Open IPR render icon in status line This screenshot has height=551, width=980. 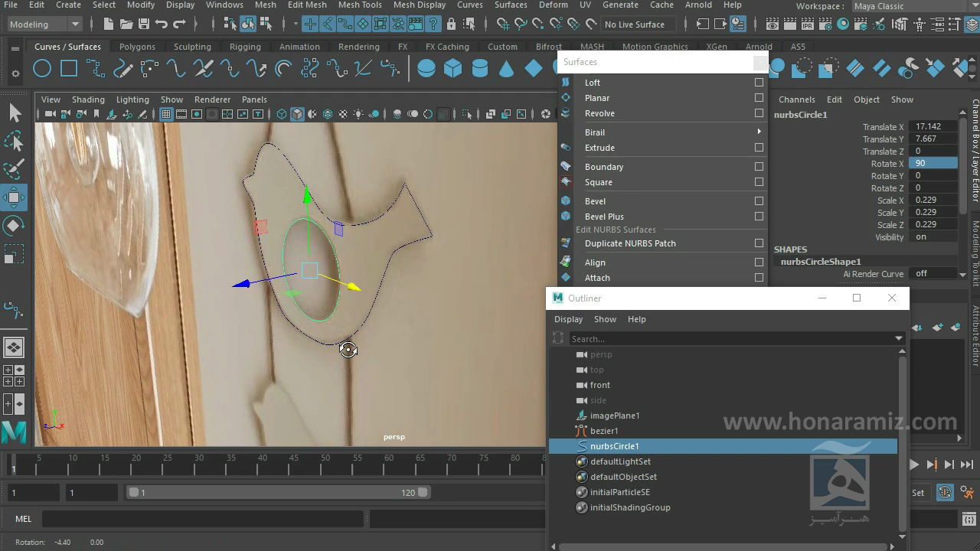tap(808, 24)
